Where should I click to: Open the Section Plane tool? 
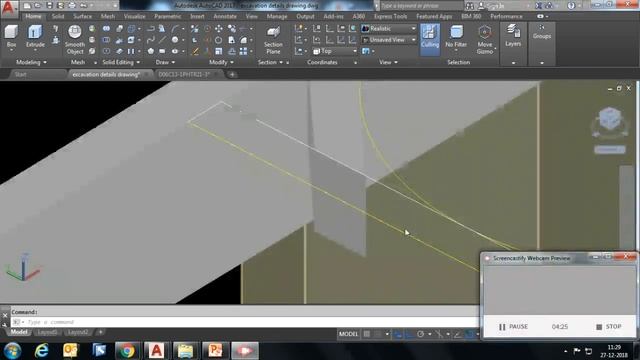pyautogui.click(x=273, y=40)
